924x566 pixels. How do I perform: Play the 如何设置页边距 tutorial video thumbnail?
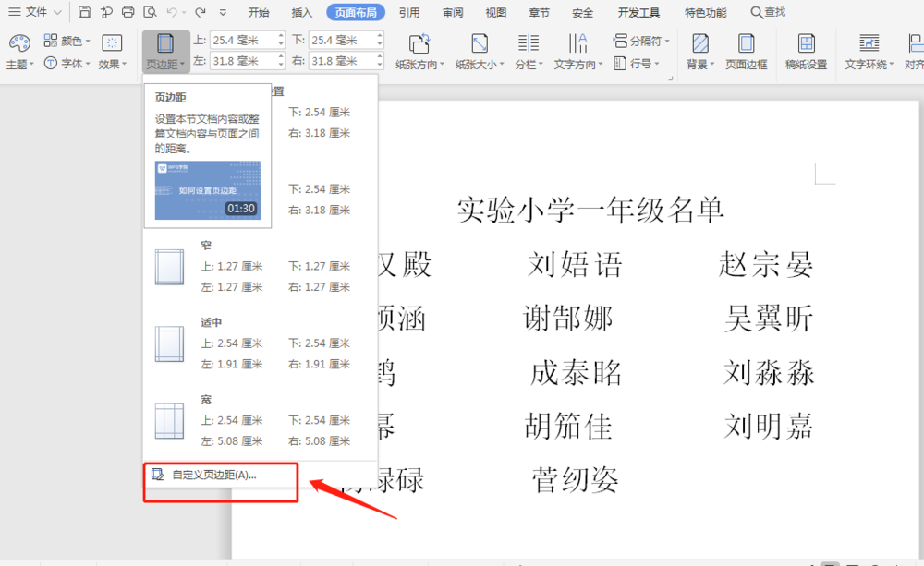(207, 190)
